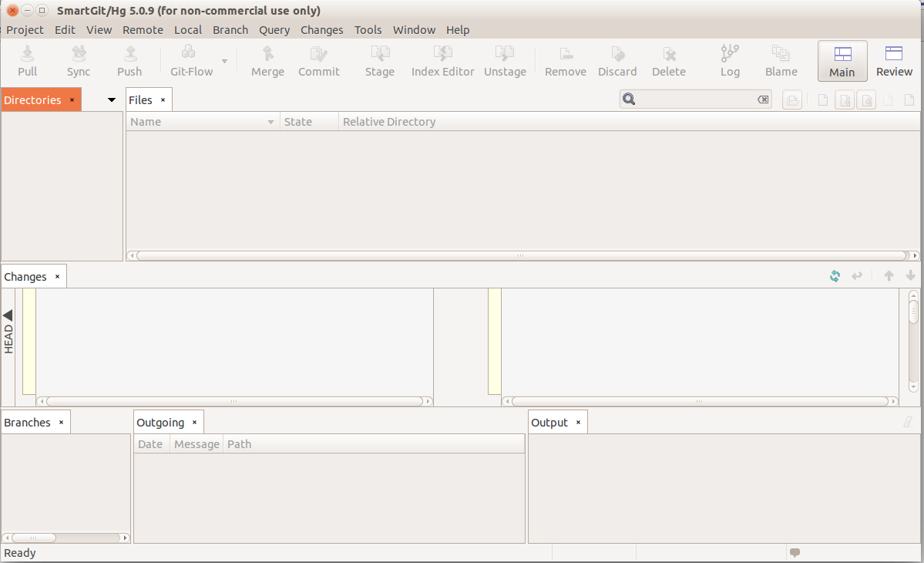The height and width of the screenshot is (563, 924).
Task: Click the magnifier icon in file filter
Action: pos(629,99)
